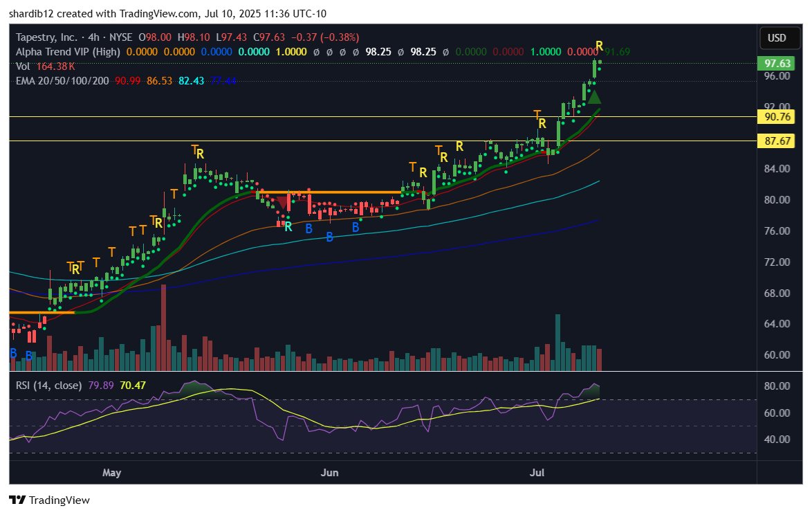Click the 80.00 label on RSI scale
This screenshot has width=812, height=515.
point(777,386)
